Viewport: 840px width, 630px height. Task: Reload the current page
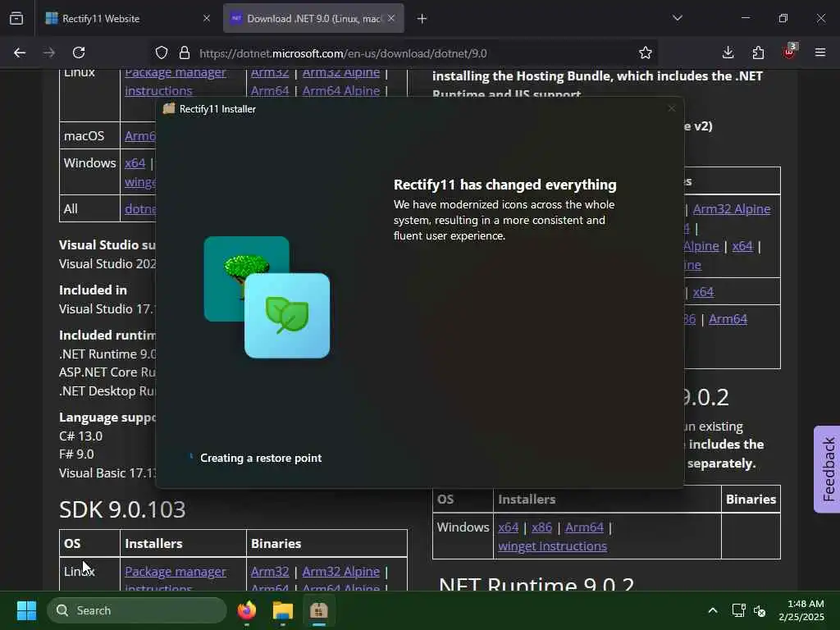coord(79,52)
